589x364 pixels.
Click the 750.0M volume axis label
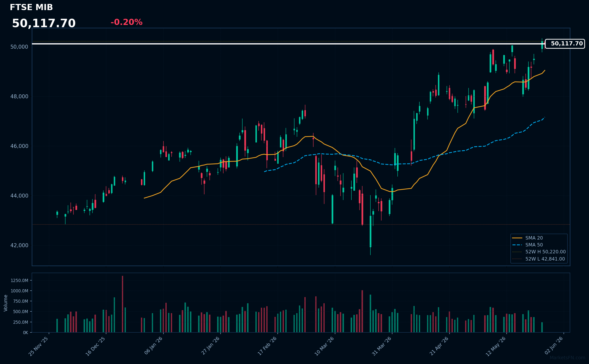tap(21, 301)
